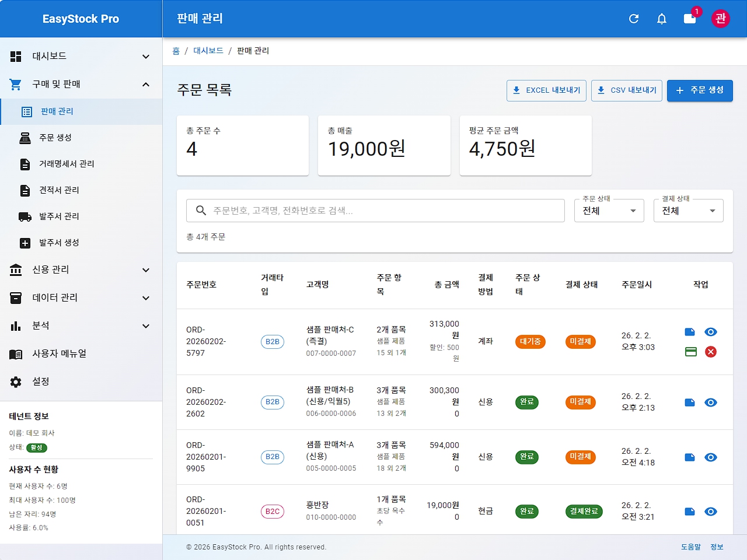
Task: Open document icon for order ORD-20260201-0051
Action: point(690,512)
